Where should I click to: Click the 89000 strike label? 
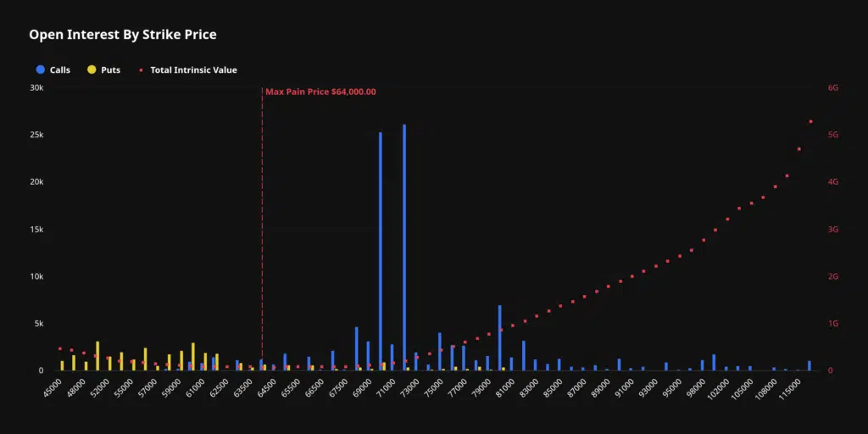[x=603, y=387]
